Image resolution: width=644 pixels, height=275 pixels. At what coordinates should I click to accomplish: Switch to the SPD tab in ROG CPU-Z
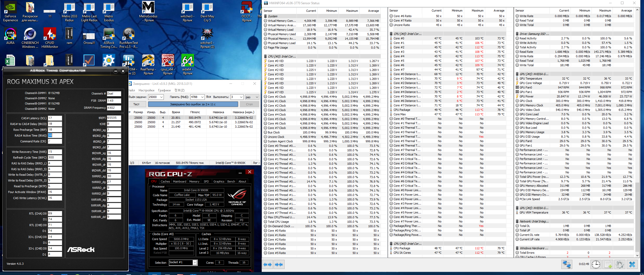pyautogui.click(x=206, y=181)
